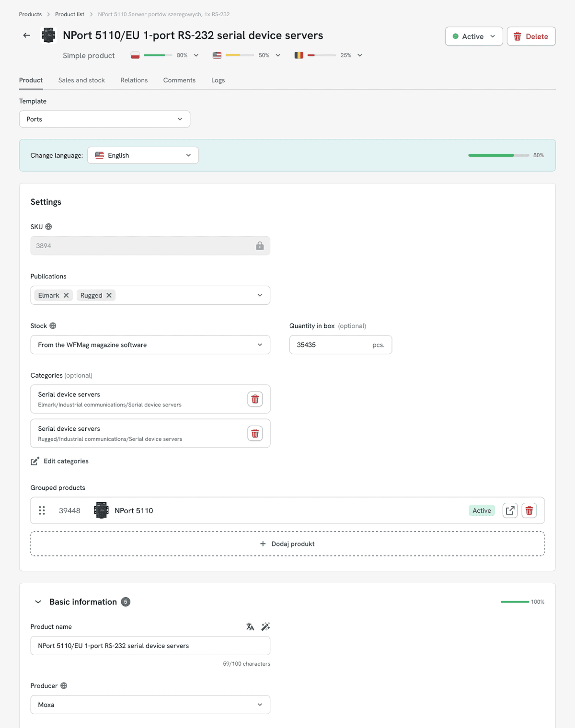This screenshot has height=728, width=575.
Task: Remove NPort 5110 from grouped products
Action: coord(529,510)
